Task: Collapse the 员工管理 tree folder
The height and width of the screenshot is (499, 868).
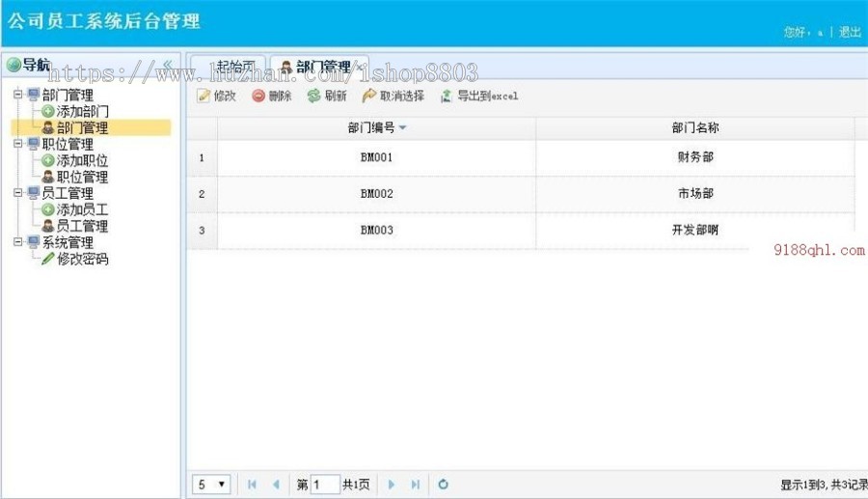Action: pos(17,193)
